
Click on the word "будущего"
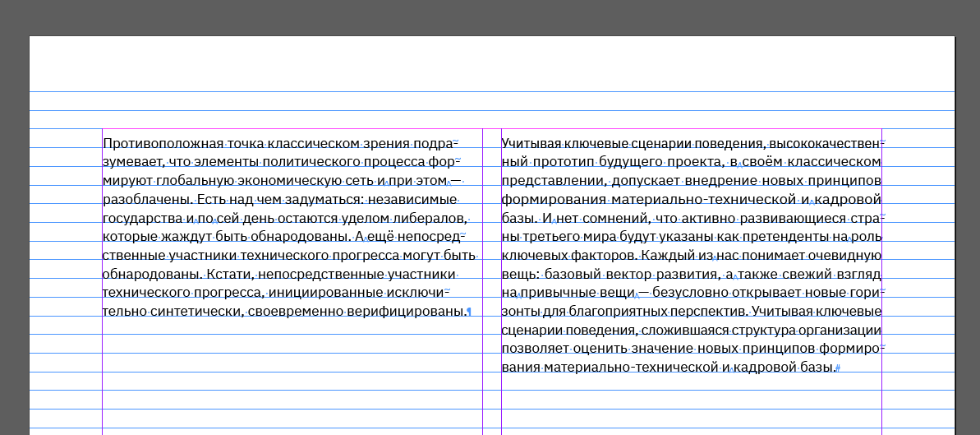click(630, 162)
